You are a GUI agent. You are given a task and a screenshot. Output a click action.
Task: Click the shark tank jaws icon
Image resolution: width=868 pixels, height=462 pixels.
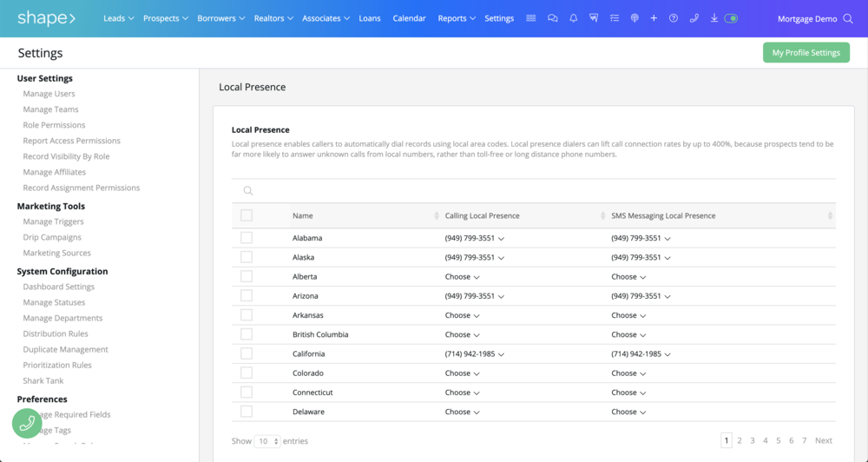coord(594,18)
